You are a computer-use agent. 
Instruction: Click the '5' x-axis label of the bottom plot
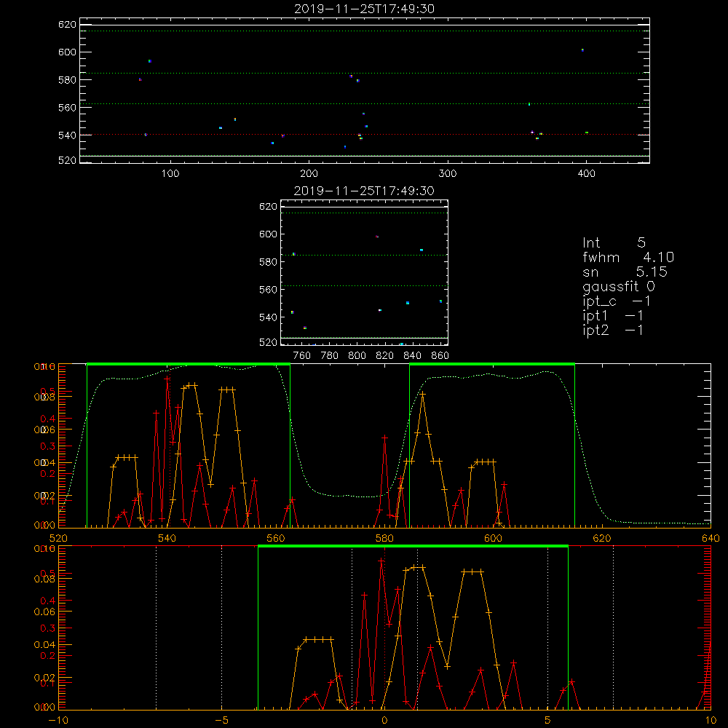pos(548,720)
